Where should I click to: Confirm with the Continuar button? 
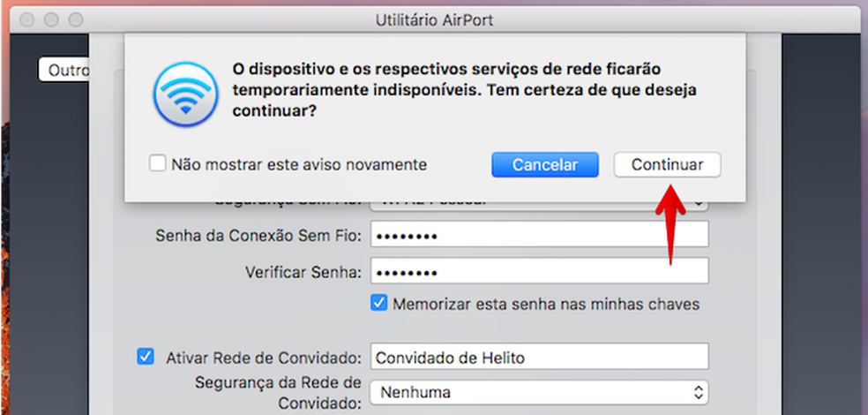point(667,165)
